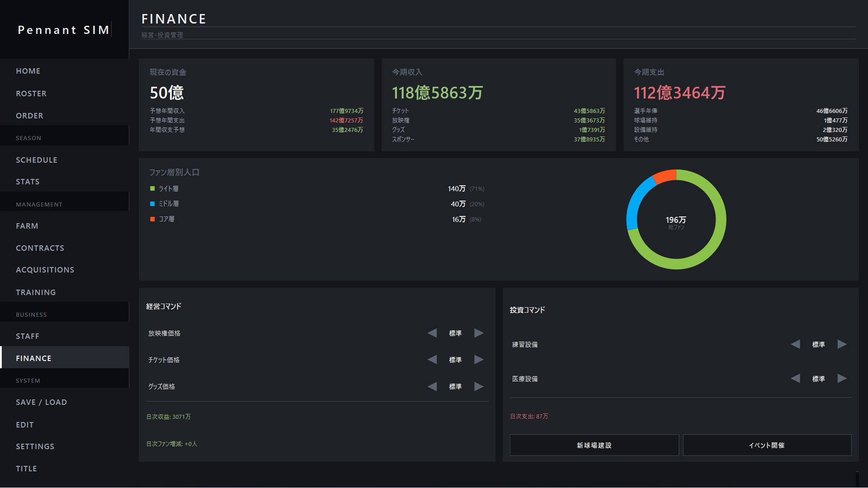Open the SETTINGS sidebar item

coord(35,446)
